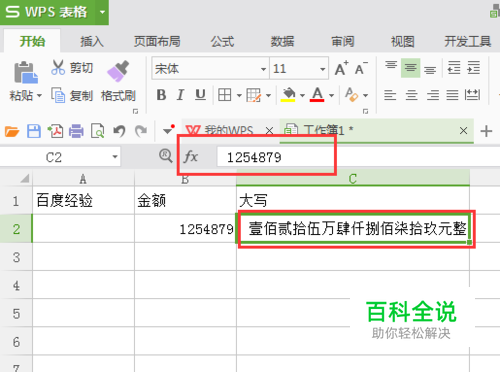Apply cell borders icon

click(x=224, y=95)
